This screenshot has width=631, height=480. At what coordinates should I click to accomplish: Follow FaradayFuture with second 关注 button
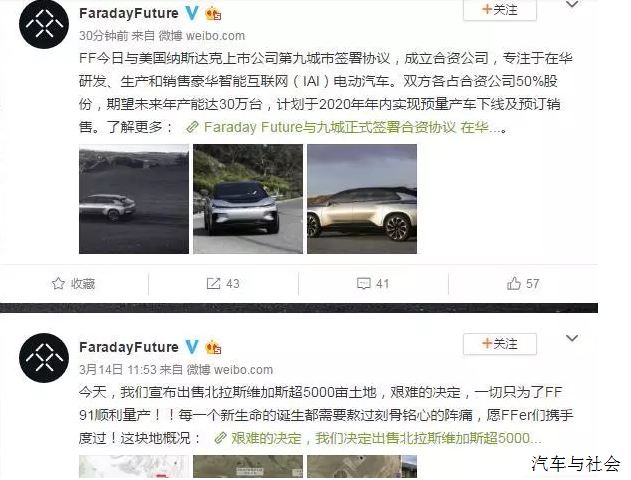[500, 344]
